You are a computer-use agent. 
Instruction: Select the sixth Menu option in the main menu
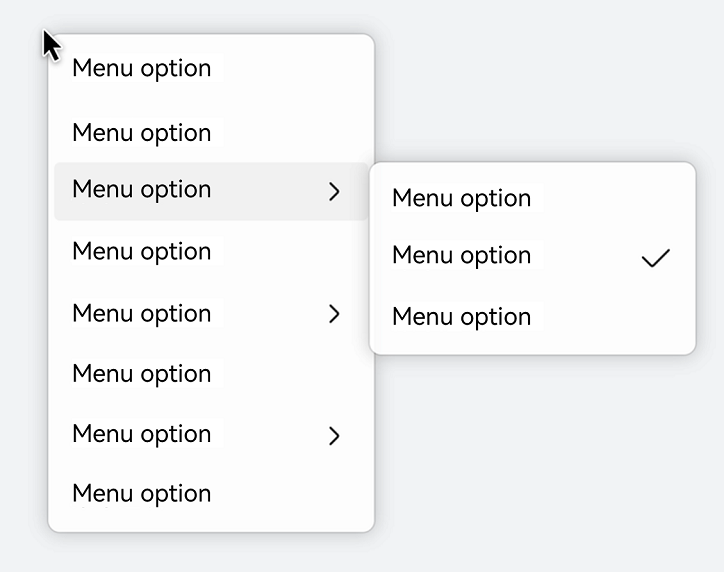click(x=211, y=374)
